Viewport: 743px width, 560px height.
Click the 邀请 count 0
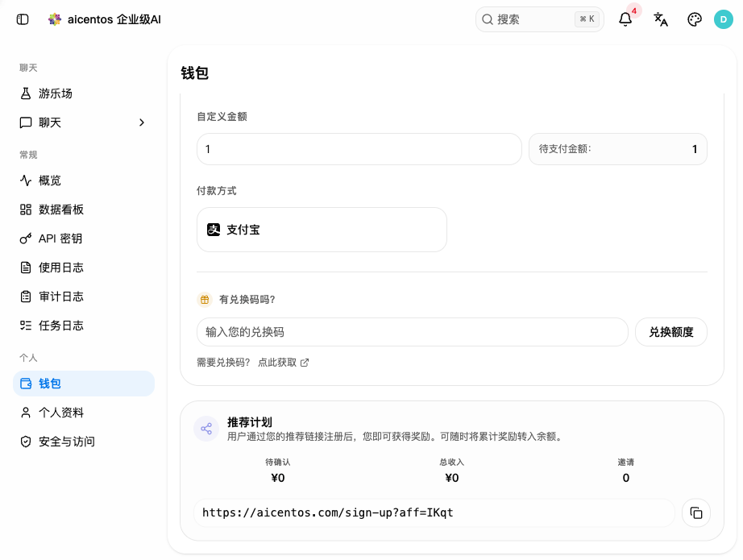[626, 478]
